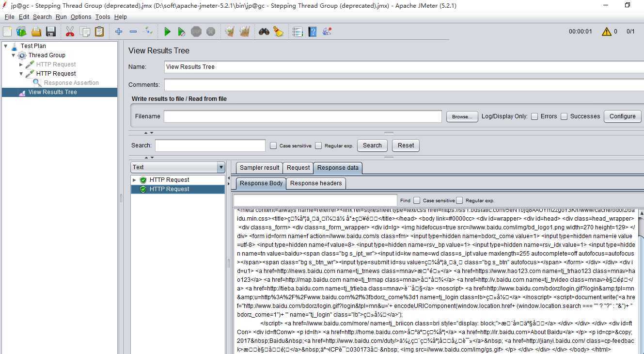Click the yellow warning triangle log icon
This screenshot has height=354, width=644.
coord(606,32)
